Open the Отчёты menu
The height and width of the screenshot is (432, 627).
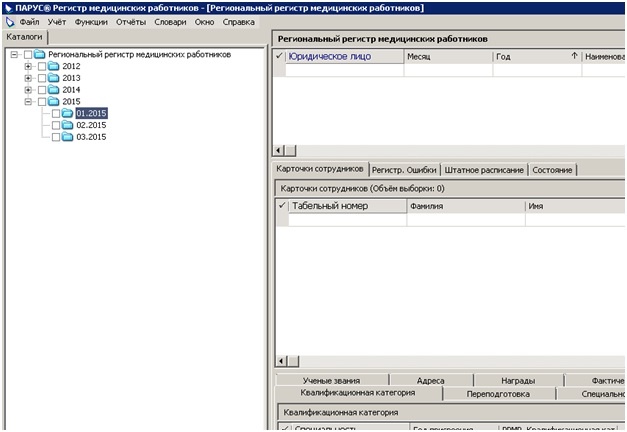(131, 22)
